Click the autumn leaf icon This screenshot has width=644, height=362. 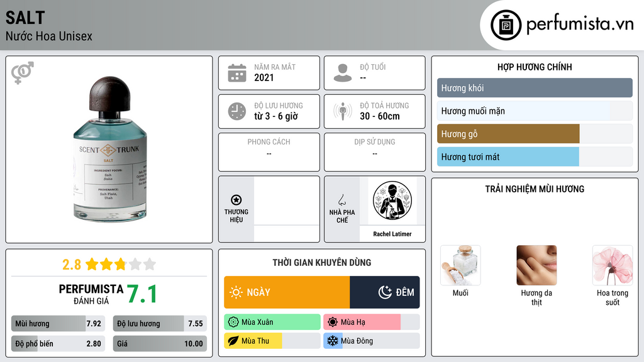(233, 341)
